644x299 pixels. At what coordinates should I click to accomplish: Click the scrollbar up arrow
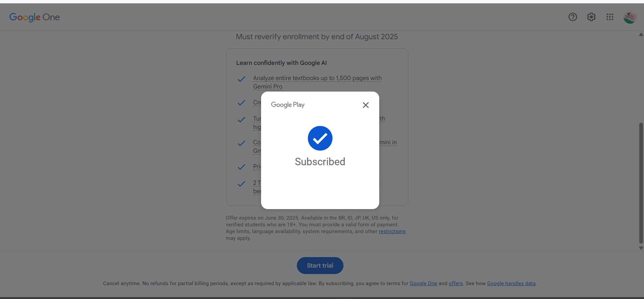point(641,35)
